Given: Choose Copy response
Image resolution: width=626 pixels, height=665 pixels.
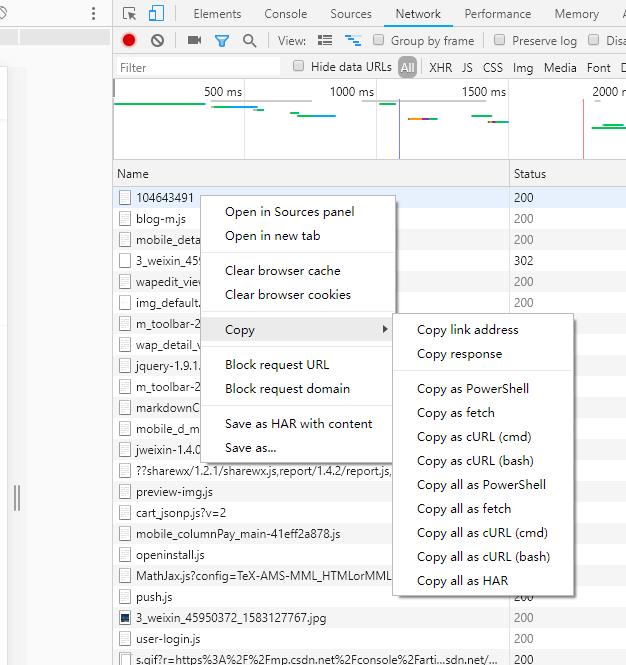Looking at the screenshot, I should click(483, 354).
